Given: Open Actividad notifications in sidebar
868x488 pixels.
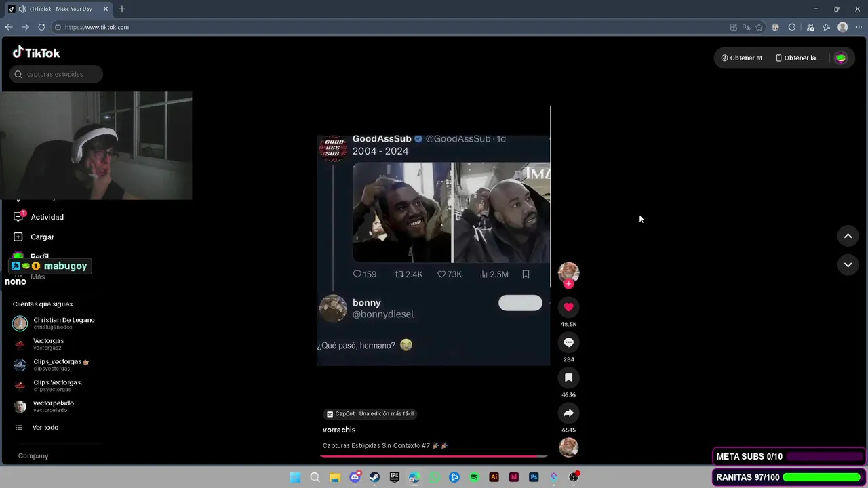Looking at the screenshot, I should [x=38, y=217].
